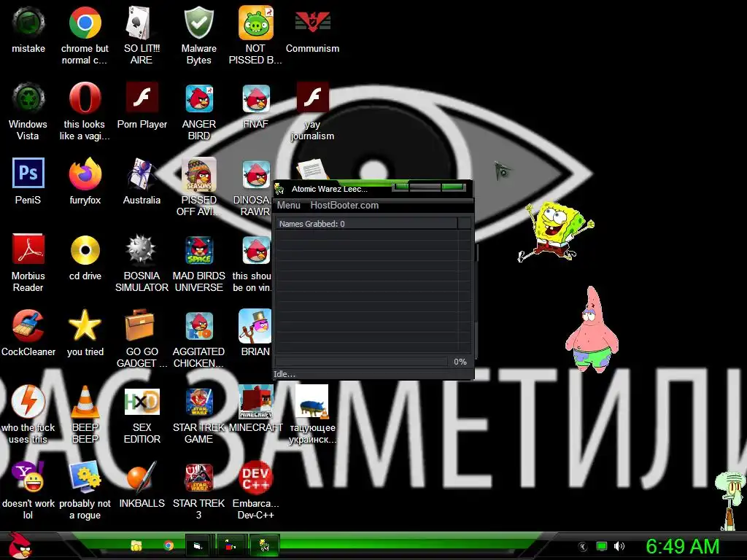Click the Patrick Star desktop gadget
Image resolution: width=747 pixels, height=560 pixels.
pyautogui.click(x=592, y=329)
